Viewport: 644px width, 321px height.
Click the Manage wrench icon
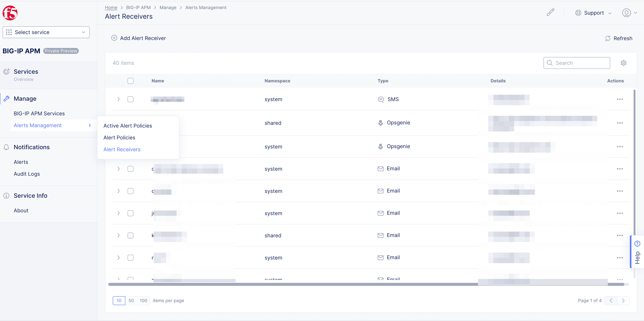pos(6,99)
